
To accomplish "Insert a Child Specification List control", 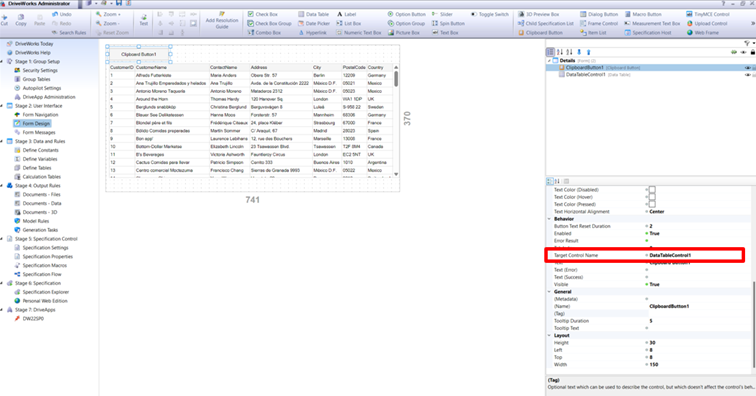I will click(x=546, y=23).
